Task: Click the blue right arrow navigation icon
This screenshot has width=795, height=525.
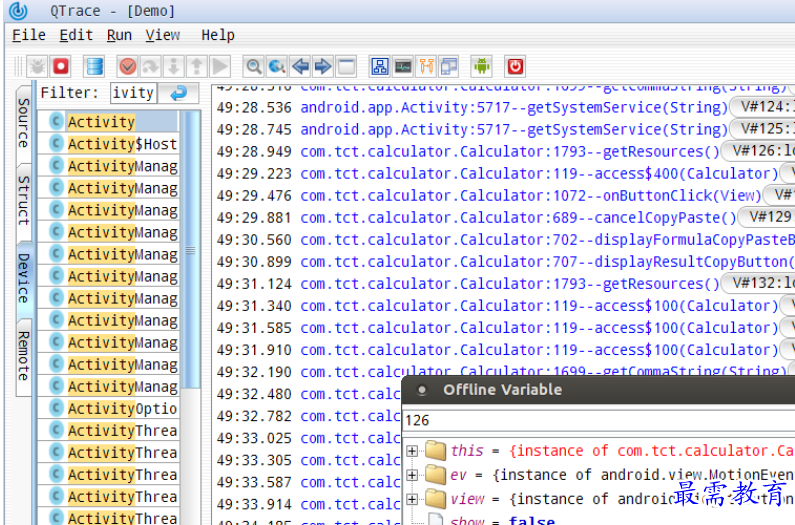Action: (323, 67)
